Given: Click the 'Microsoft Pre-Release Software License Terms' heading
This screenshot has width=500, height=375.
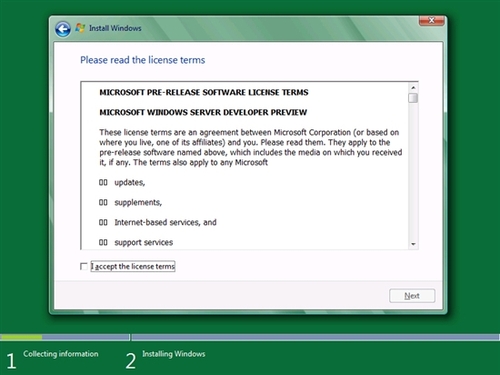Looking at the screenshot, I should click(204, 92).
